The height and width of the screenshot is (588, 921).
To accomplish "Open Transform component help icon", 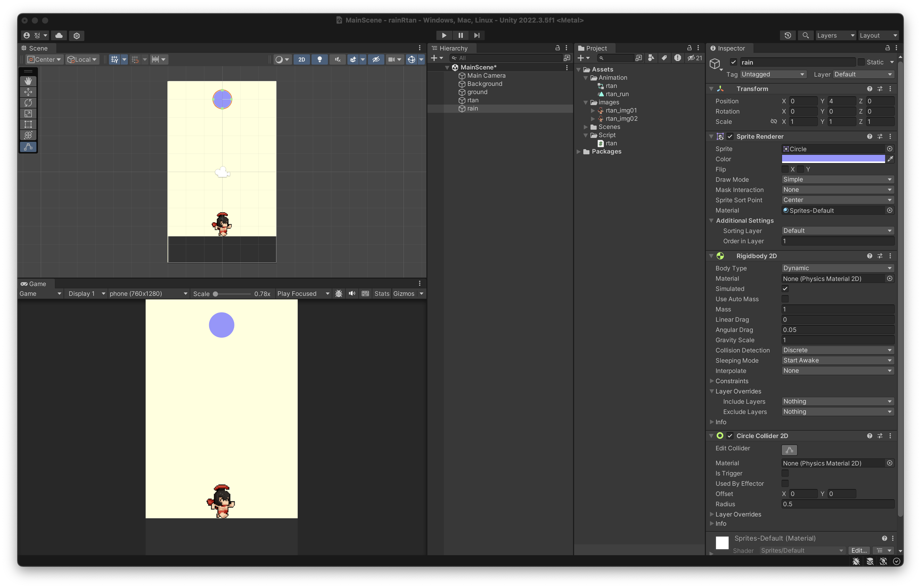I will (x=870, y=89).
